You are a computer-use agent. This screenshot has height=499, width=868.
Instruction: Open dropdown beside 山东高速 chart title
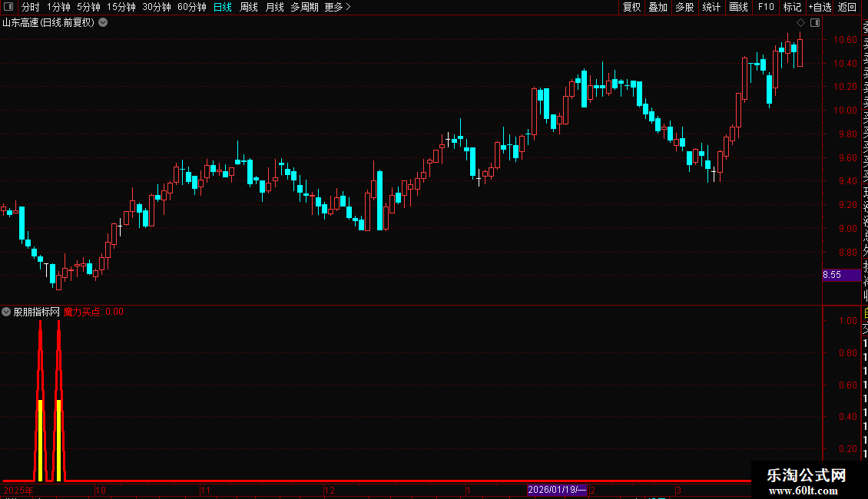(x=103, y=23)
